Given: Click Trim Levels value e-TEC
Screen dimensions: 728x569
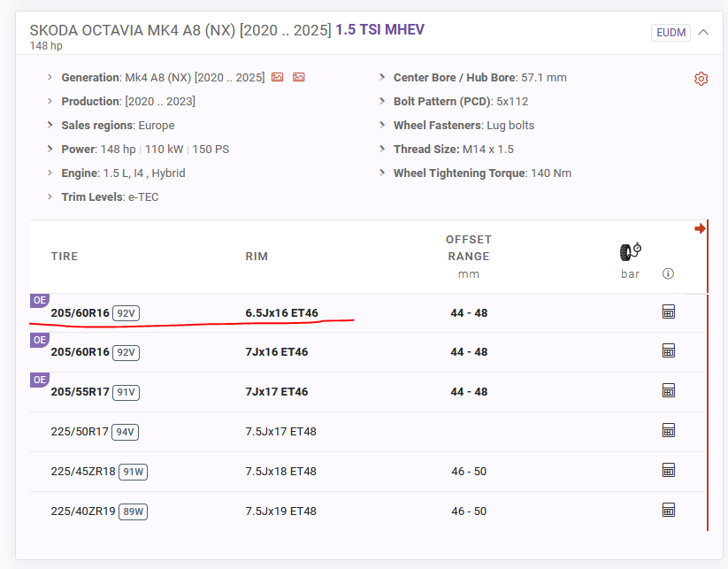Looking at the screenshot, I should 143,197.
